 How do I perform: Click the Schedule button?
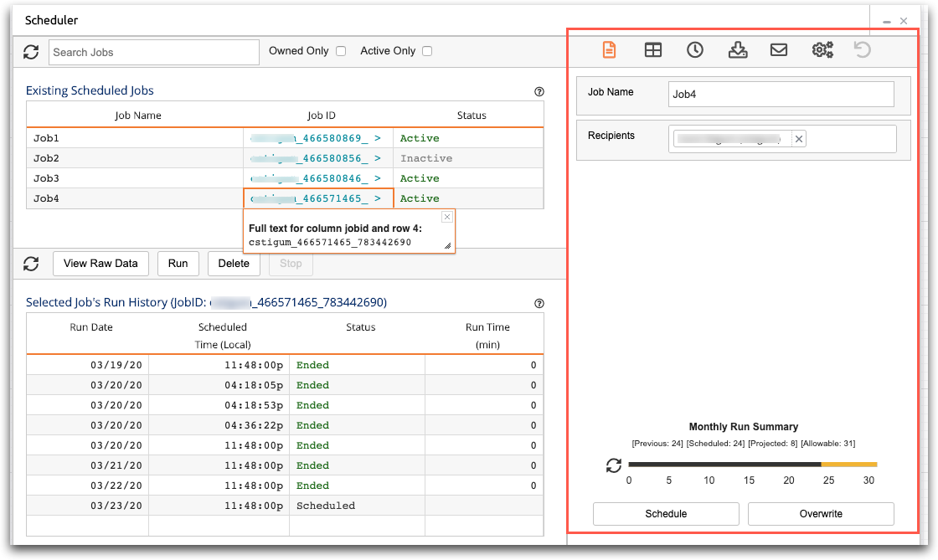[x=666, y=514]
